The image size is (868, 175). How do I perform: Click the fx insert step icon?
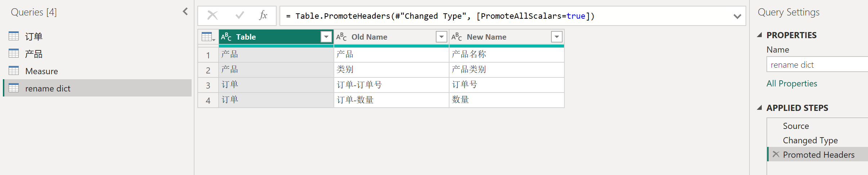pos(263,15)
